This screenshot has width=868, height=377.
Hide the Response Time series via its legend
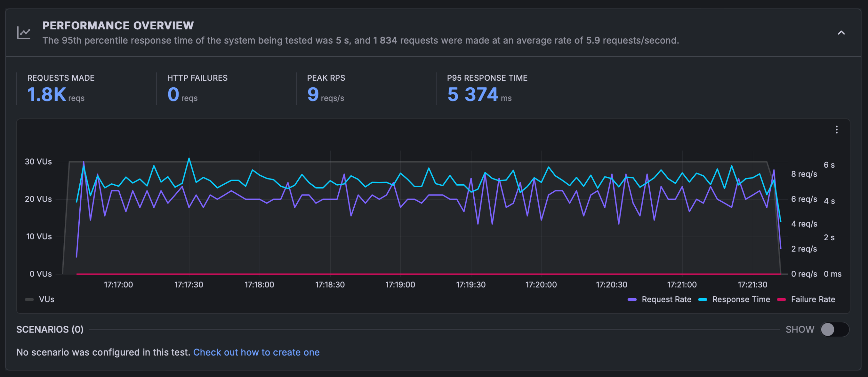click(x=742, y=299)
